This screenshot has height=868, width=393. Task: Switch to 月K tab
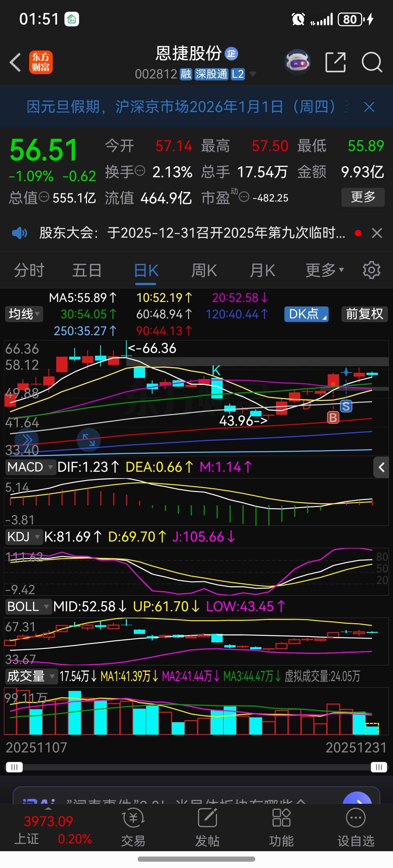coord(262,270)
